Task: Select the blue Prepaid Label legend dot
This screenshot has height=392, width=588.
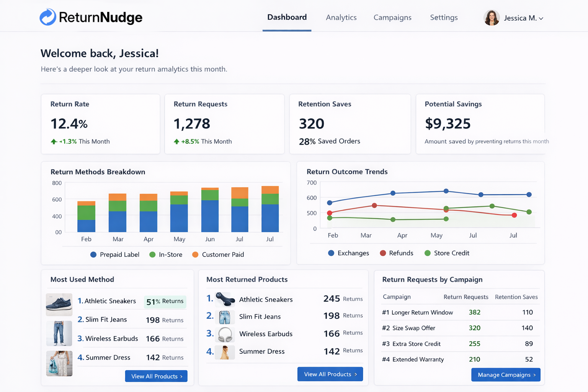Action: 93,254
